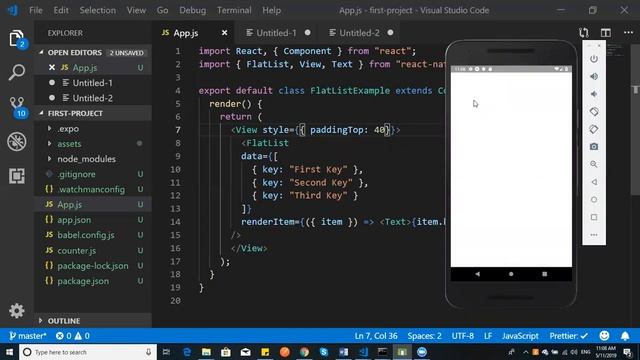Screen dimensions: 640x360
Task: Click the Overview square in emulator toolbar
Action: point(594,217)
